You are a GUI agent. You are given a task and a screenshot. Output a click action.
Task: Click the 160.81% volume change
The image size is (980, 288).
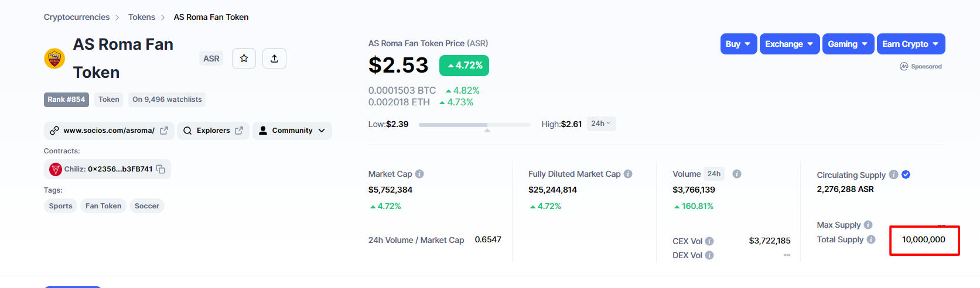click(x=694, y=206)
